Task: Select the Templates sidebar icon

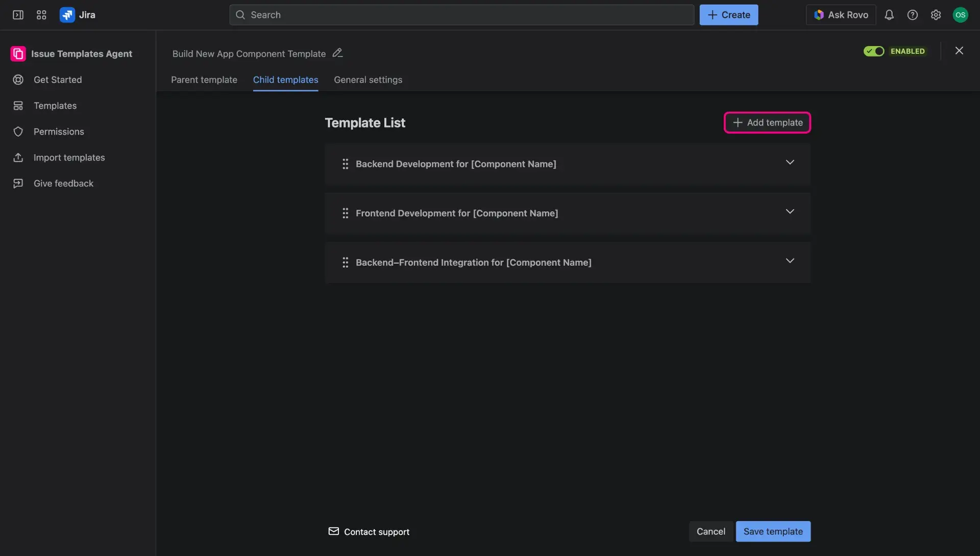Action: click(x=18, y=106)
